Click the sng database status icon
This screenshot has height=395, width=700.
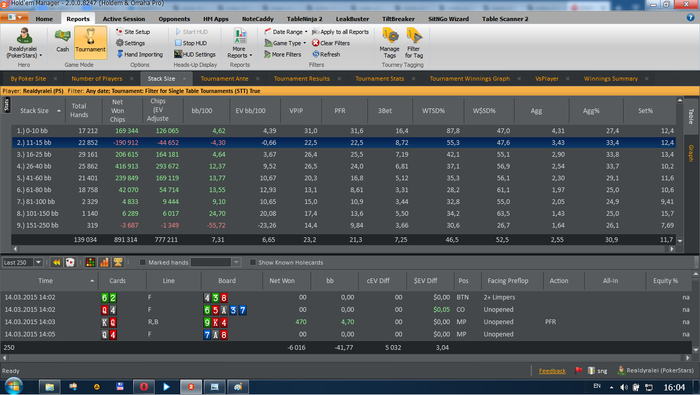pyautogui.click(x=597, y=370)
